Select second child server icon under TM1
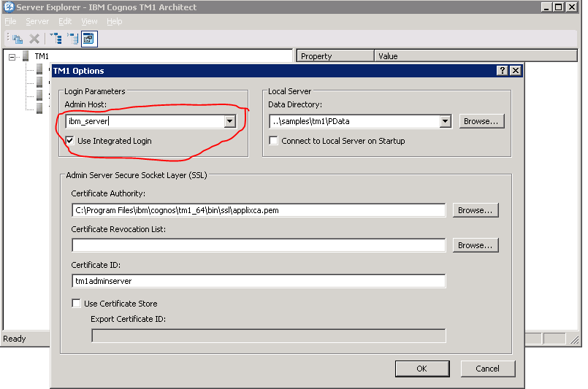Screen dimensions: 588x389 click(x=39, y=82)
